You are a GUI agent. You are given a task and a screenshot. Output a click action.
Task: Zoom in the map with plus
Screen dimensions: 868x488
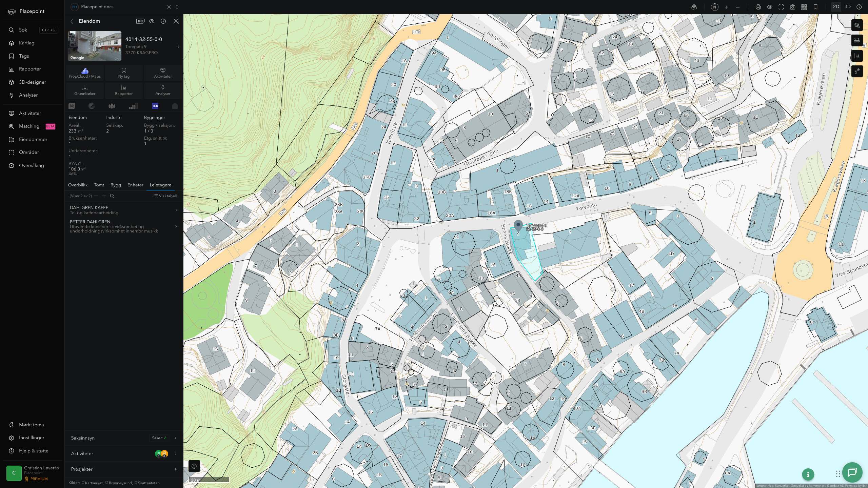(726, 7)
